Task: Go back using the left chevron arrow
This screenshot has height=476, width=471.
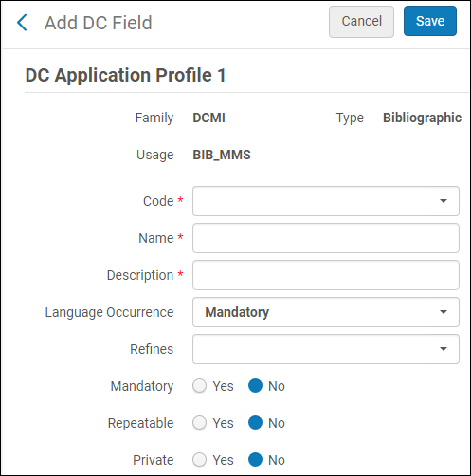Action: [22, 23]
